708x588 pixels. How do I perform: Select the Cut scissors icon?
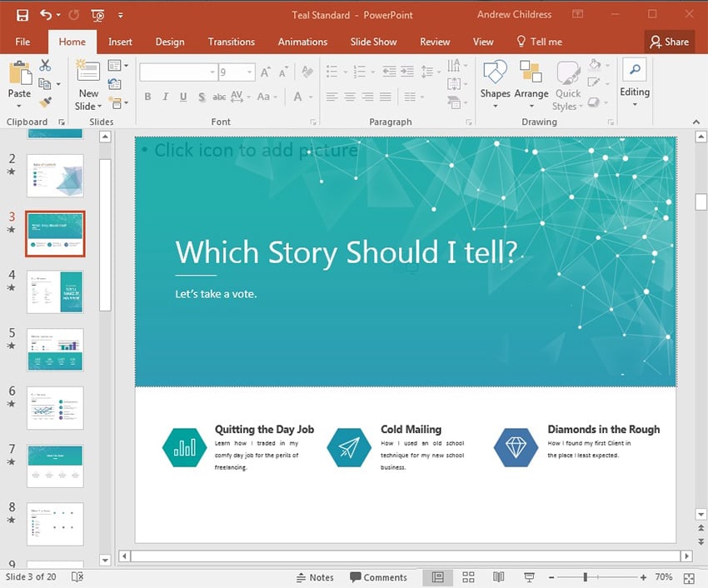[x=45, y=66]
